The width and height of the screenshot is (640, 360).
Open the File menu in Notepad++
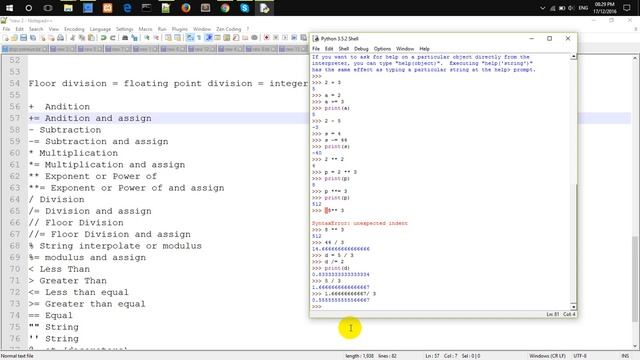(x=6, y=29)
